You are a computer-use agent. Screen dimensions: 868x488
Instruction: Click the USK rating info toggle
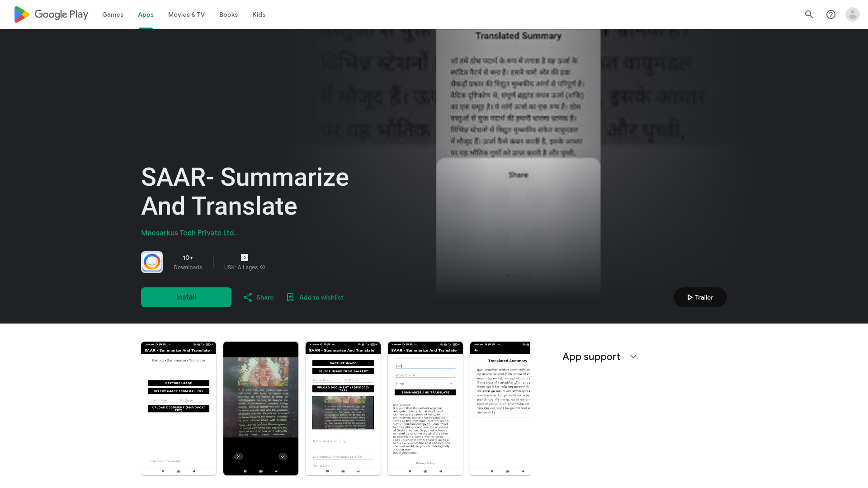coord(263,267)
